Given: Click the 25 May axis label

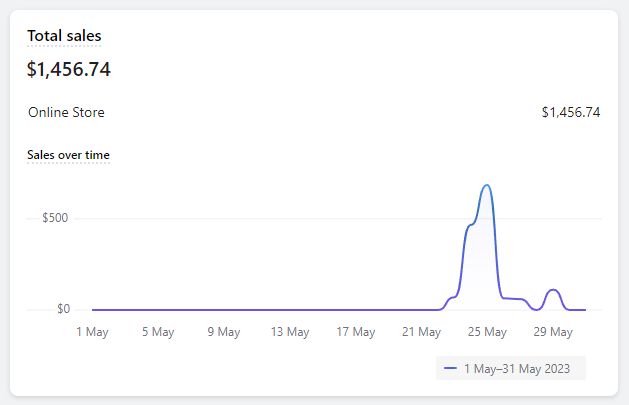Looking at the screenshot, I should (487, 332).
